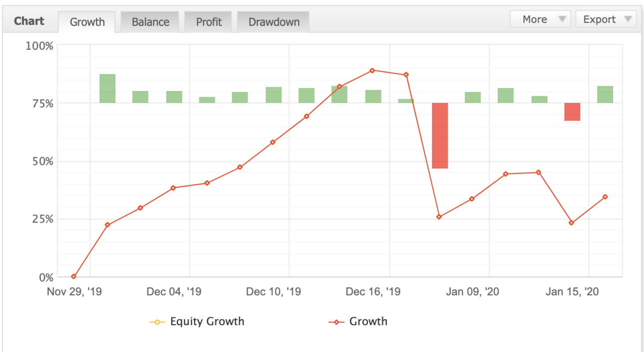Select the Growth tab
644x352 pixels.
(x=87, y=22)
